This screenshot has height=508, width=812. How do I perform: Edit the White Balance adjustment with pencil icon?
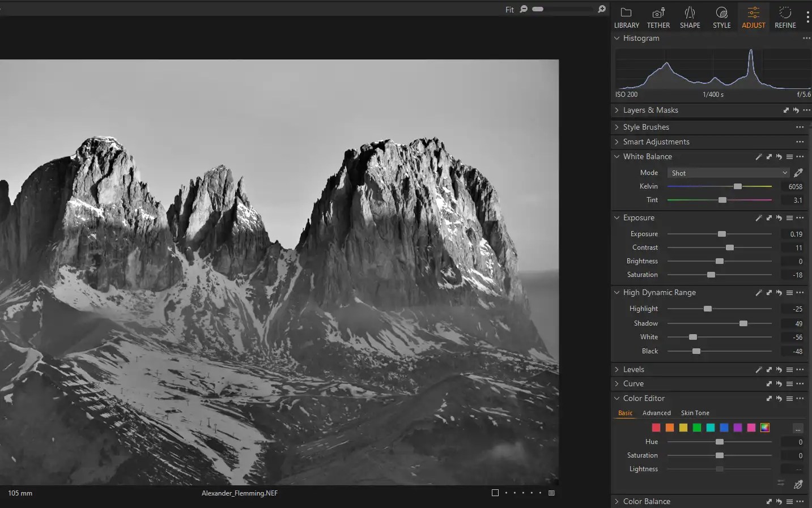pos(759,157)
